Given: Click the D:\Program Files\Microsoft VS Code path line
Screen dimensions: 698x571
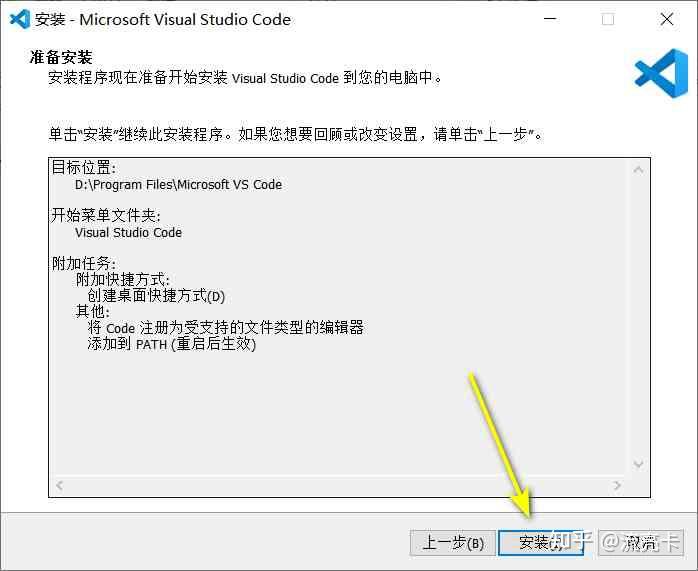Looking at the screenshot, I should tap(178, 185).
